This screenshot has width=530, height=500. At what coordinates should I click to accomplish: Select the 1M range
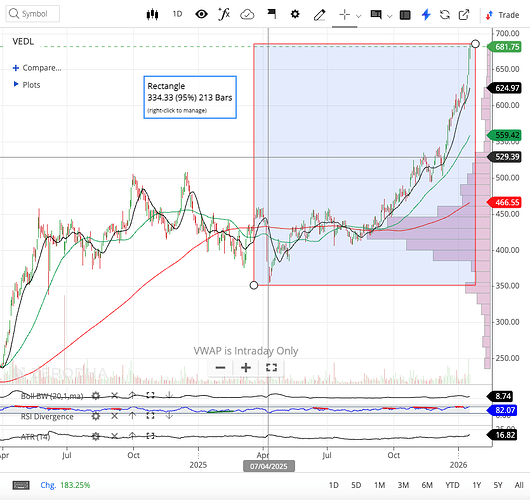pyautogui.click(x=380, y=485)
